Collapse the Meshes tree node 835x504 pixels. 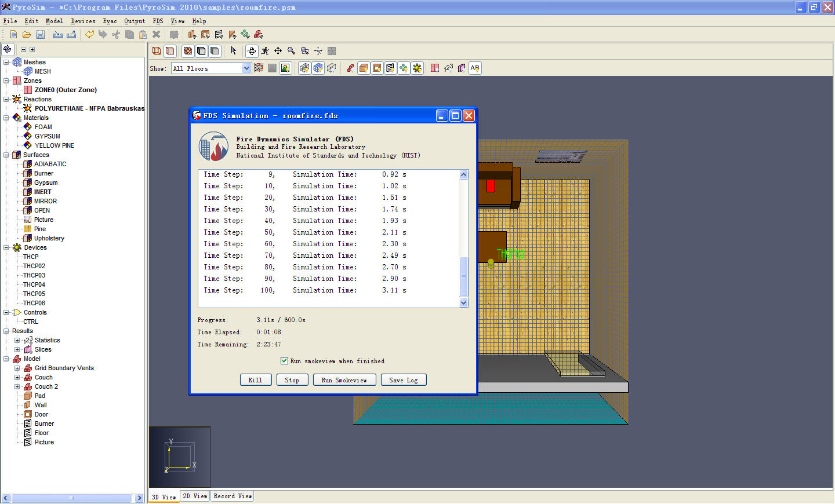pyautogui.click(x=6, y=62)
